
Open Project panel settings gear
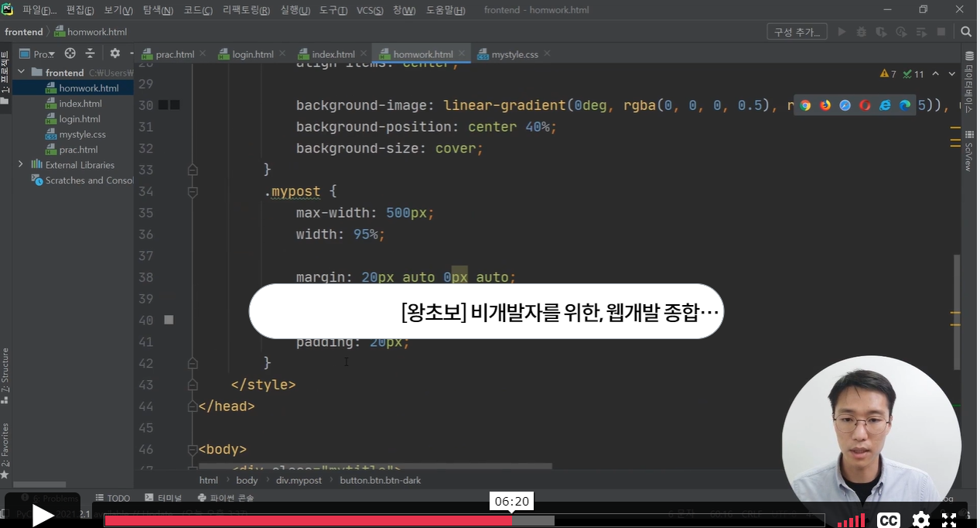[115, 53]
